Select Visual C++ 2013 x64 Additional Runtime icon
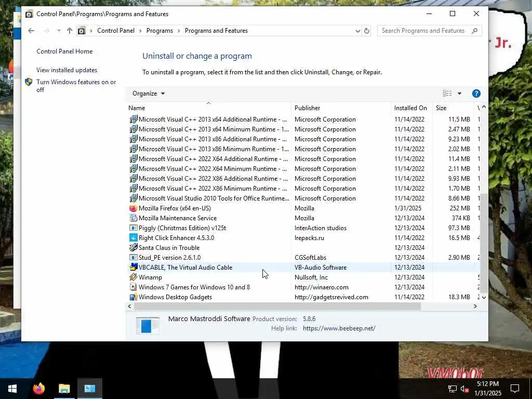This screenshot has height=399, width=532. (134, 119)
